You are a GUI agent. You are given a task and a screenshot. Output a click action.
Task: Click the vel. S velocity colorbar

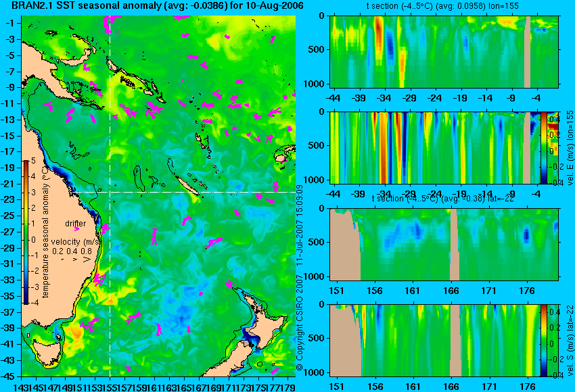pyautogui.click(x=543, y=341)
